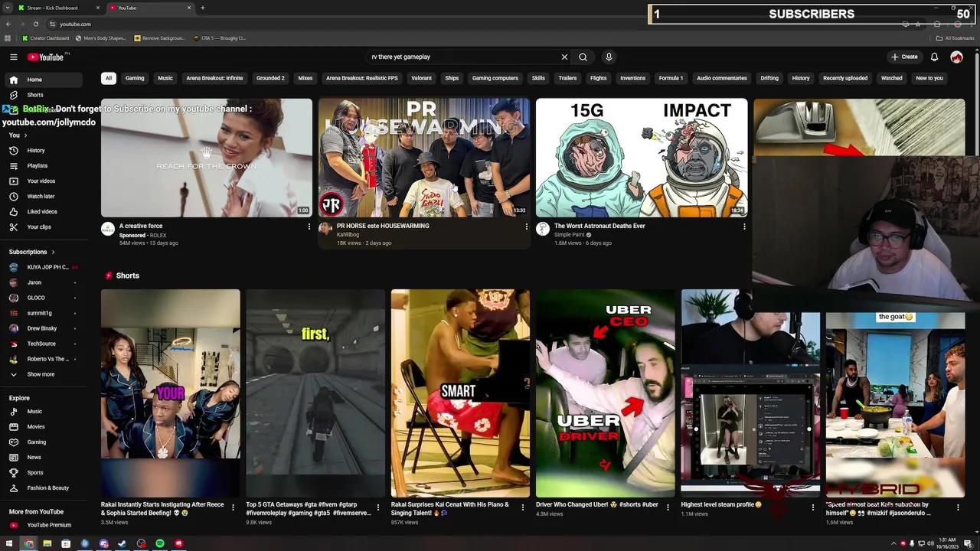Open Steam from the taskbar

122,543
